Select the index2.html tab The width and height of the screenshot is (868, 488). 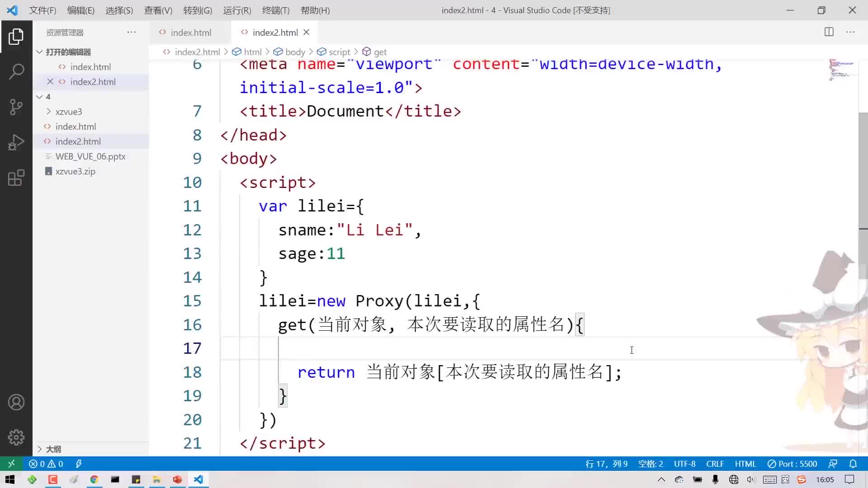point(275,32)
